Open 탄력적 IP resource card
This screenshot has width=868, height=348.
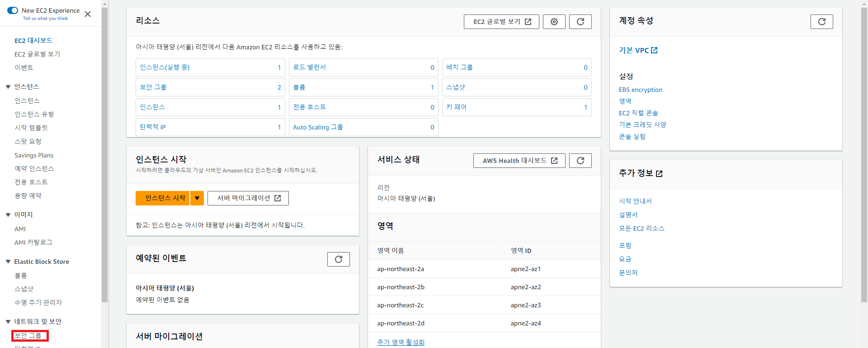[210, 127]
